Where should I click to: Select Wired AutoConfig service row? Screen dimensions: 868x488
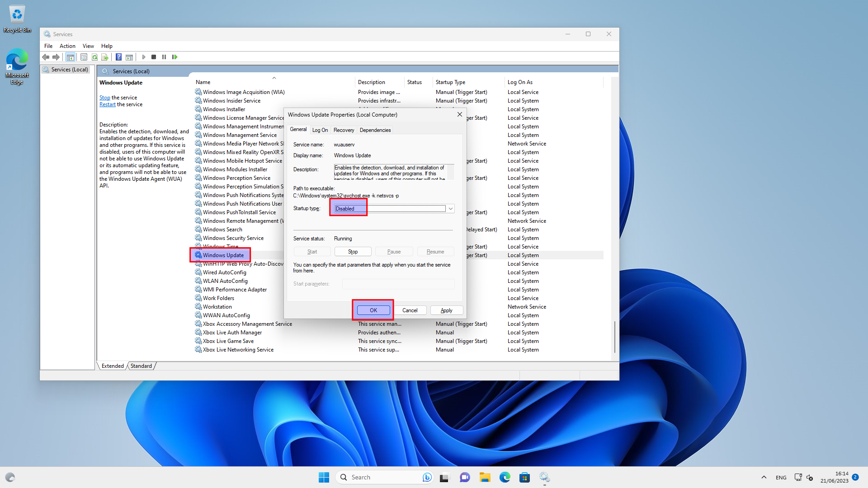pos(224,272)
